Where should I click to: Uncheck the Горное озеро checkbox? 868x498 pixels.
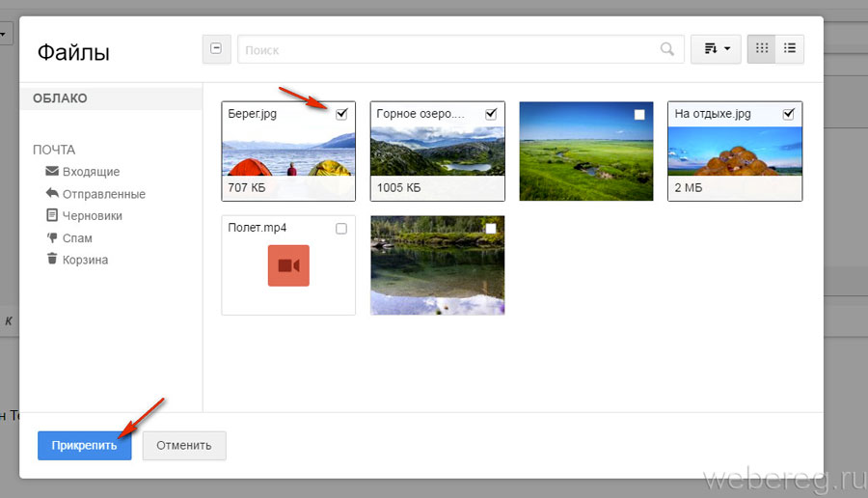491,114
